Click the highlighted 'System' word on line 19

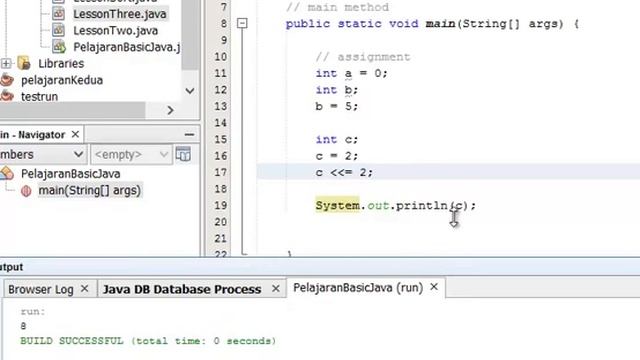point(337,205)
